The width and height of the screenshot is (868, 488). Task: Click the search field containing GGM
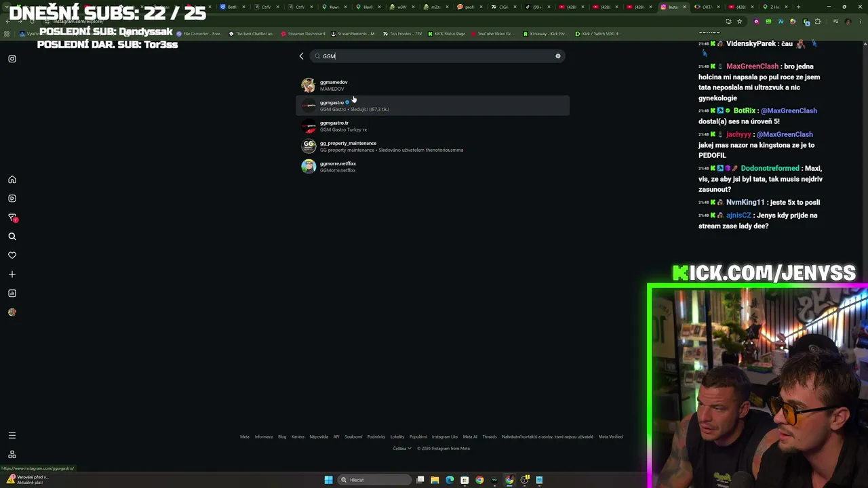437,56
